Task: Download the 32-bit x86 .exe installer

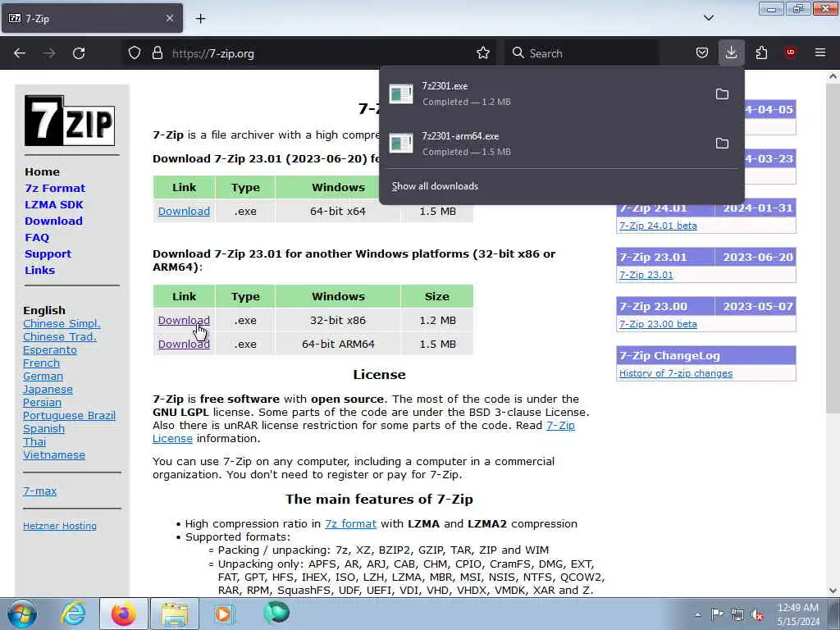Action: tap(184, 321)
